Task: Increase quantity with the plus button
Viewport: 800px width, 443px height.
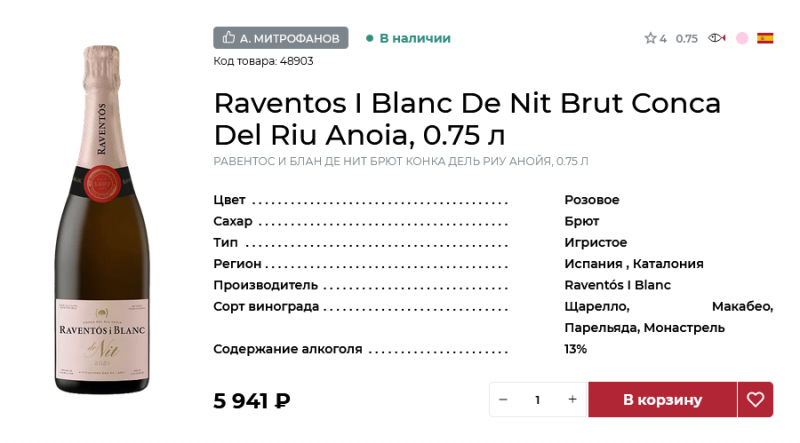Action: click(x=572, y=400)
